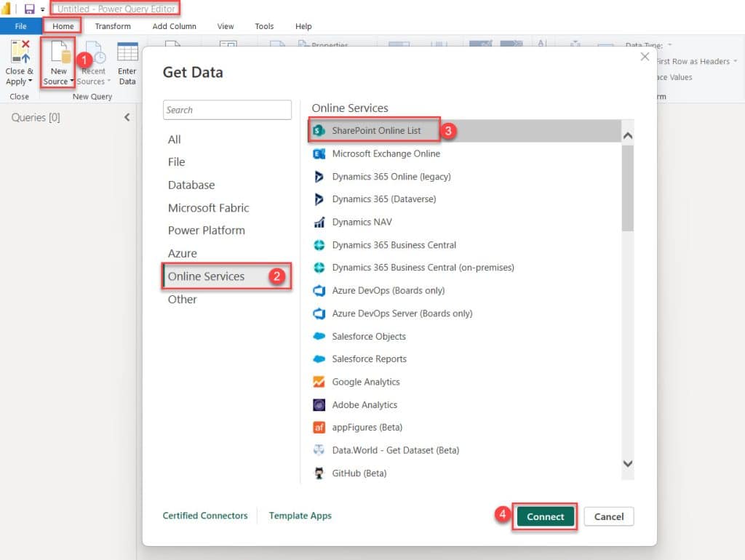Viewport: 745px width, 560px height.
Task: Open the Recent Sources icon
Action: 95,52
